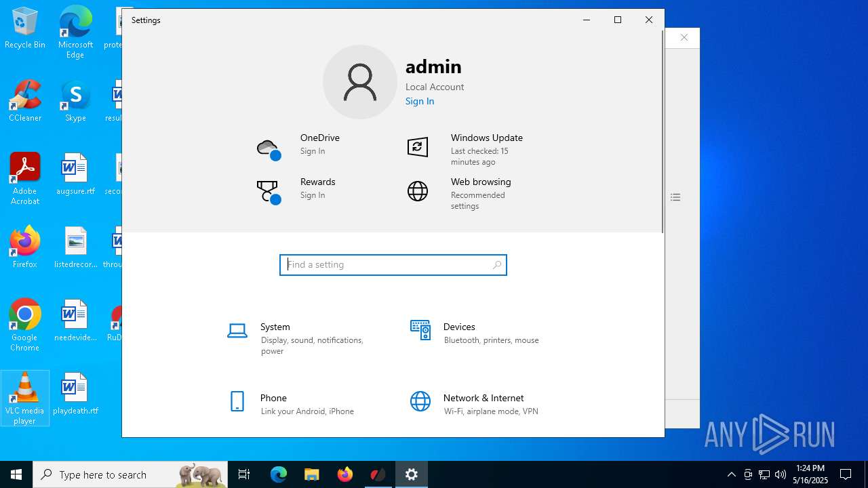Open Skype desktop shortcut
868x488 pixels.
pos(75,101)
